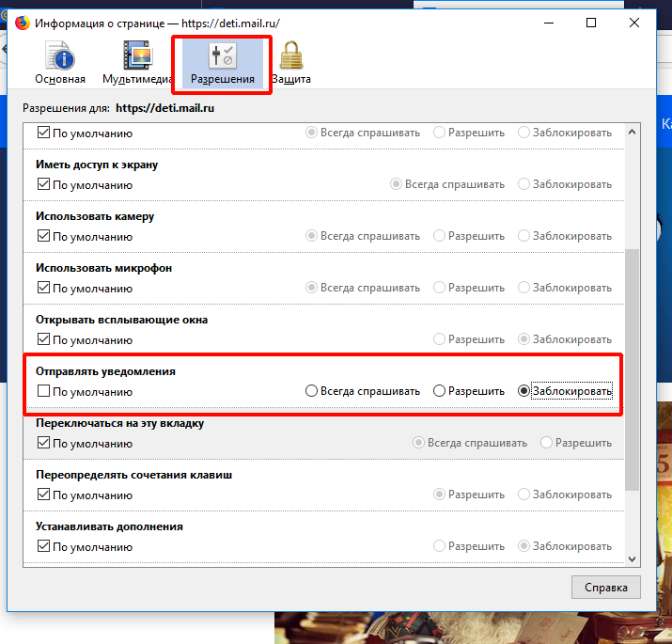Click the permissions list scrollbar thumb
672x644 pixels.
pos(632,369)
